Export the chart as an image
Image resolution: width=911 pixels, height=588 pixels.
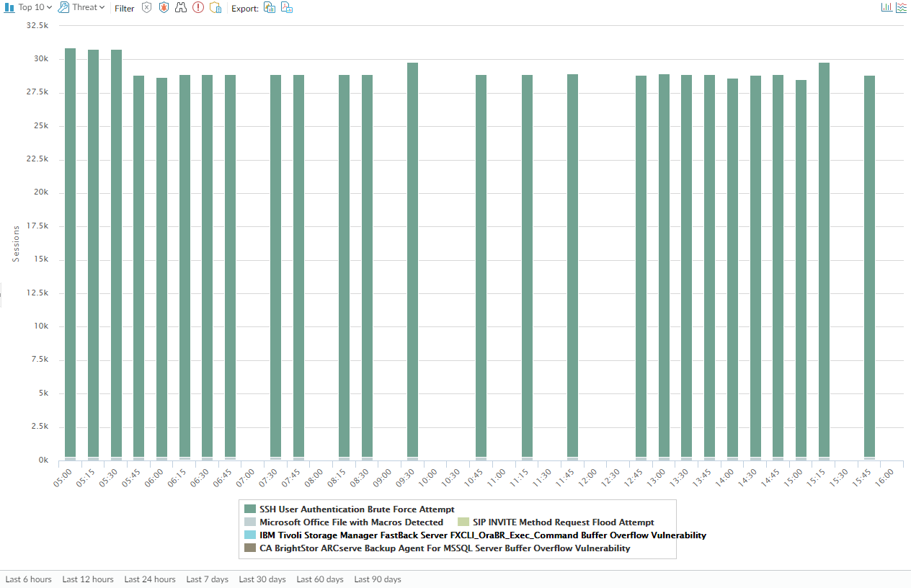pyautogui.click(x=269, y=8)
